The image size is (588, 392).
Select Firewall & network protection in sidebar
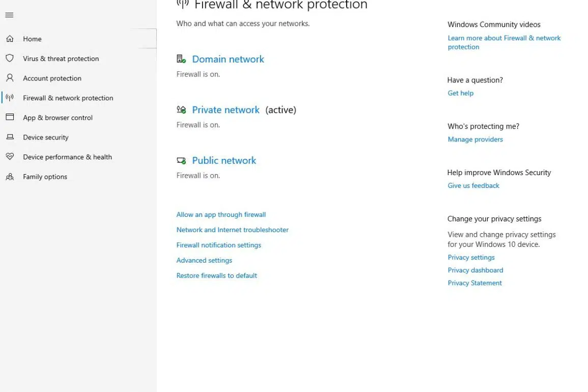point(68,98)
